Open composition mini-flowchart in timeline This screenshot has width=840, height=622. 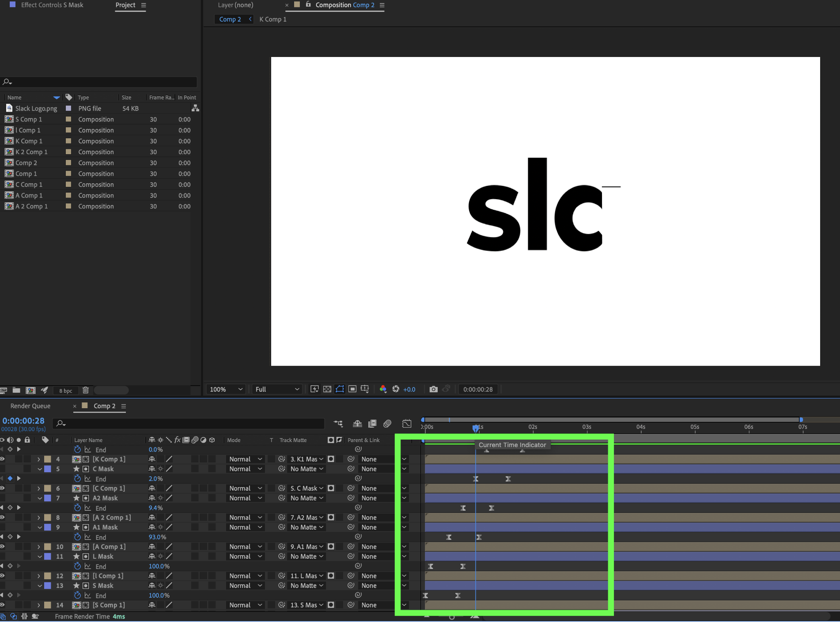click(338, 424)
